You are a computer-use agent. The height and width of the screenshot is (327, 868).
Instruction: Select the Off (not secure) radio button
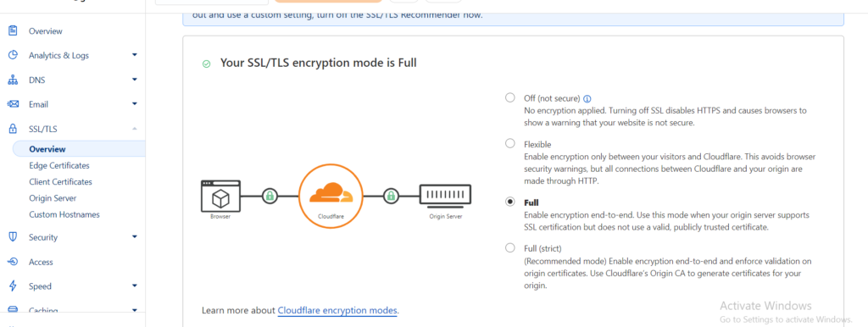pyautogui.click(x=509, y=98)
